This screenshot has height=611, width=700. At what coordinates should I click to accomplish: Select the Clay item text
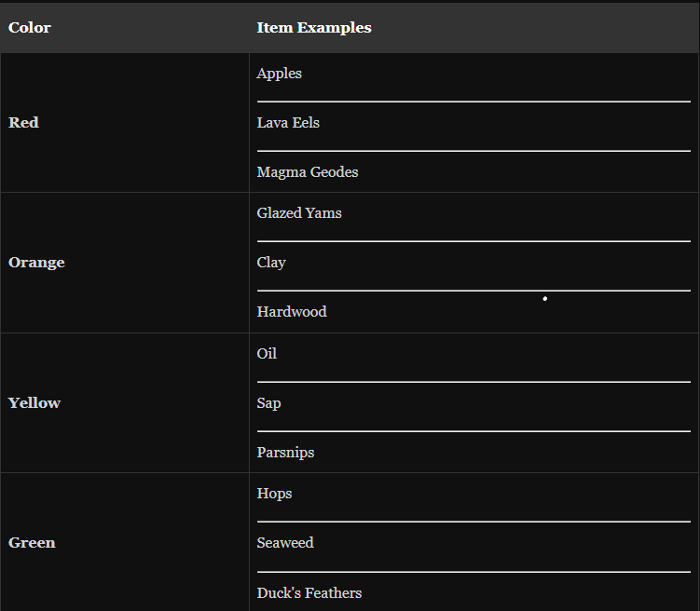271,263
